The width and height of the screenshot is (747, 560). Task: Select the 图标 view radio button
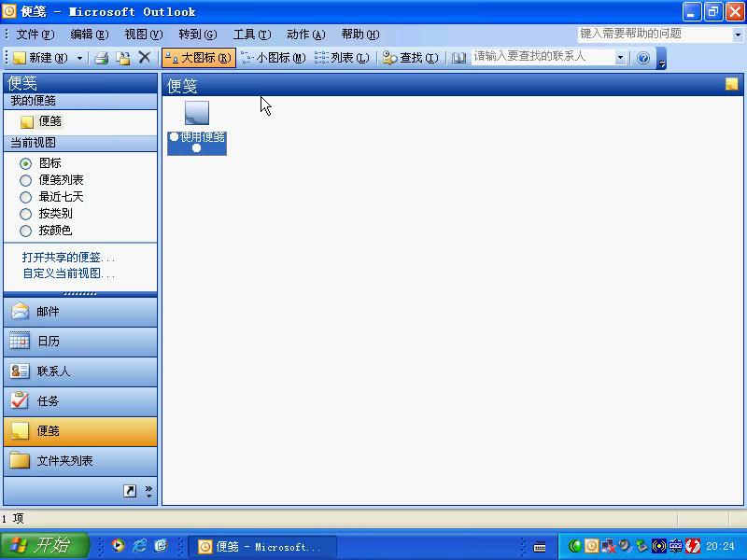coord(26,163)
